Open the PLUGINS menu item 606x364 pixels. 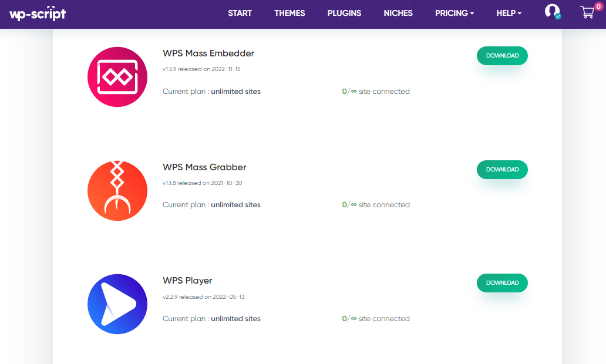(x=344, y=13)
